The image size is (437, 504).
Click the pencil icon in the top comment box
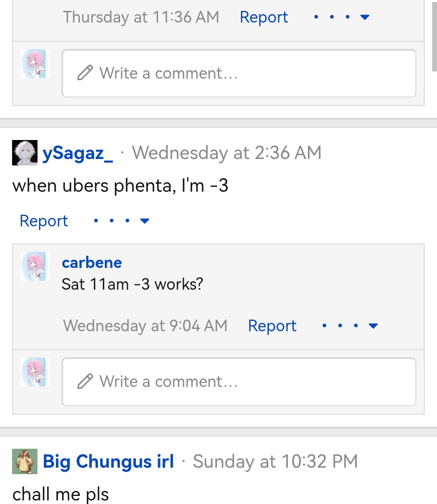click(x=84, y=73)
